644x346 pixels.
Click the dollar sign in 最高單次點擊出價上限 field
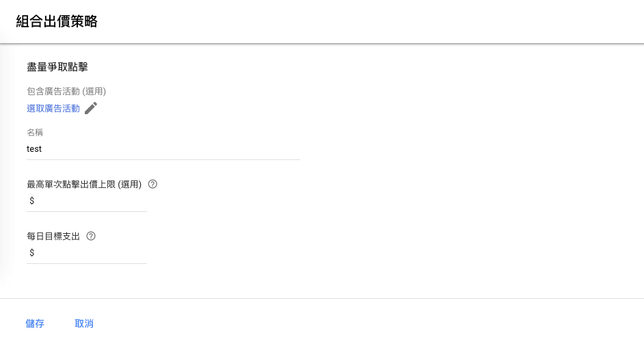[x=31, y=200]
